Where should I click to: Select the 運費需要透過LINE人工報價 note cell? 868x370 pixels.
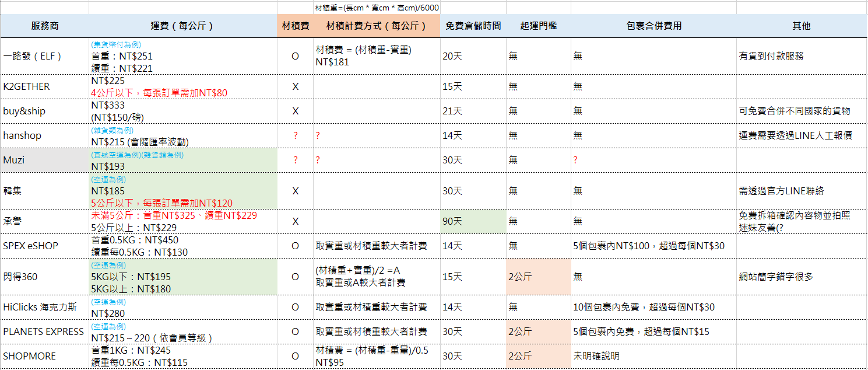[802, 135]
